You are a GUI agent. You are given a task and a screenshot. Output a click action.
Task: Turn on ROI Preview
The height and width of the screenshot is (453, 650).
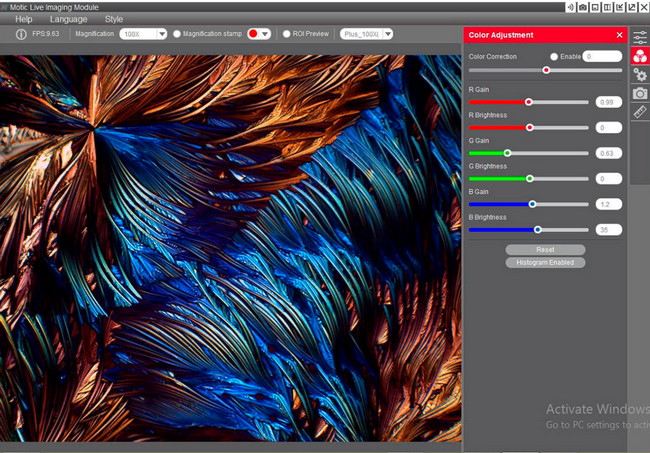click(285, 34)
